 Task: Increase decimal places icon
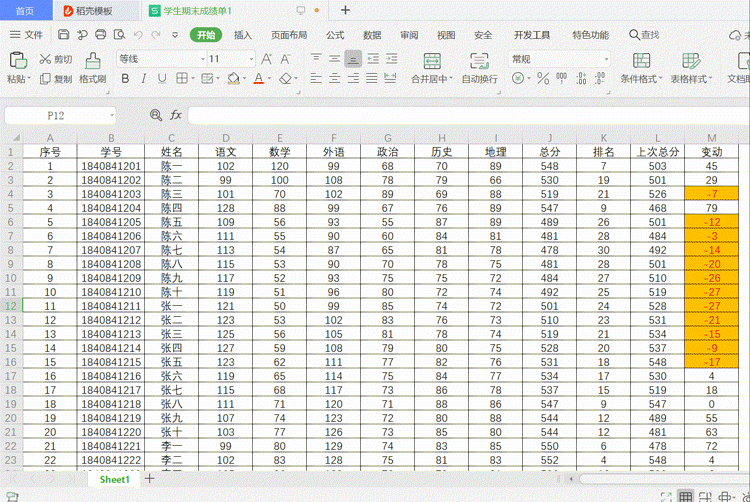coord(581,78)
